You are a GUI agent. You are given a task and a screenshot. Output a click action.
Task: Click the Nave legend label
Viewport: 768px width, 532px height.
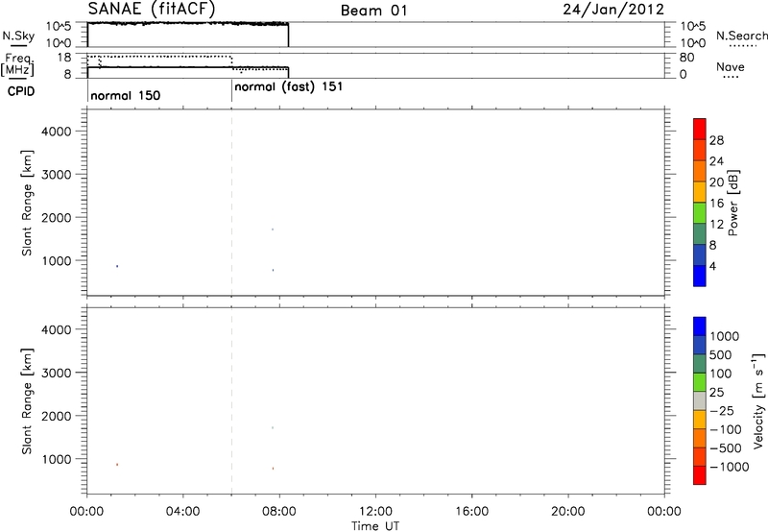[x=731, y=67]
